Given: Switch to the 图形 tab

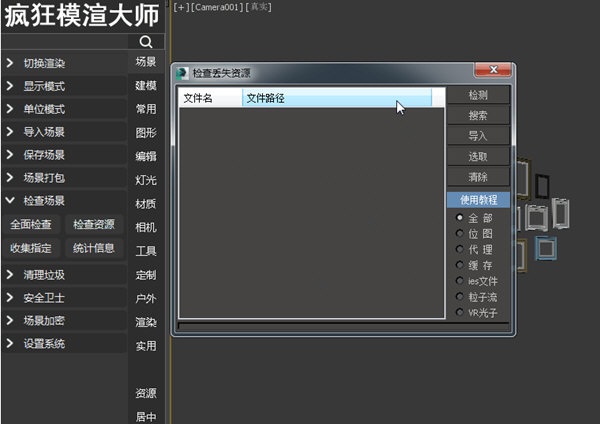Looking at the screenshot, I should coord(146,133).
